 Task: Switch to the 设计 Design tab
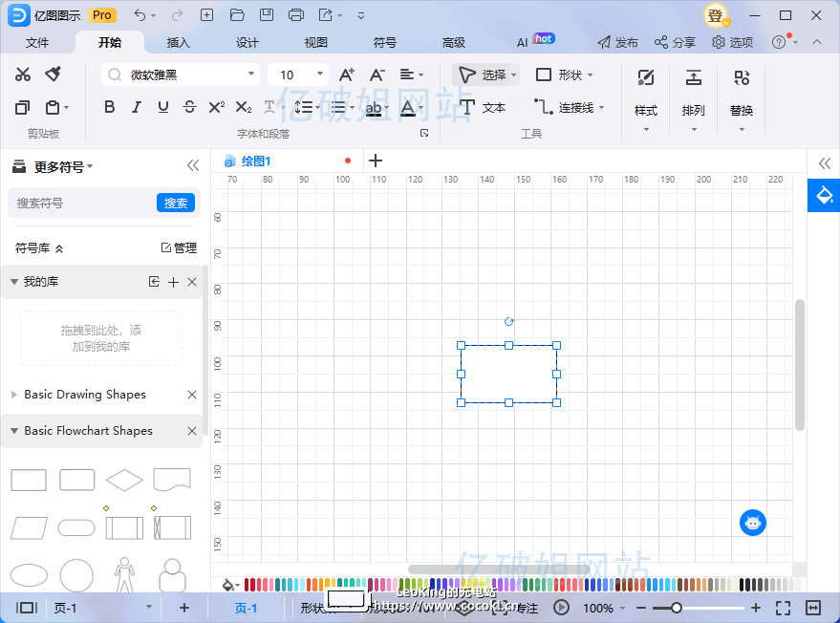coord(247,42)
